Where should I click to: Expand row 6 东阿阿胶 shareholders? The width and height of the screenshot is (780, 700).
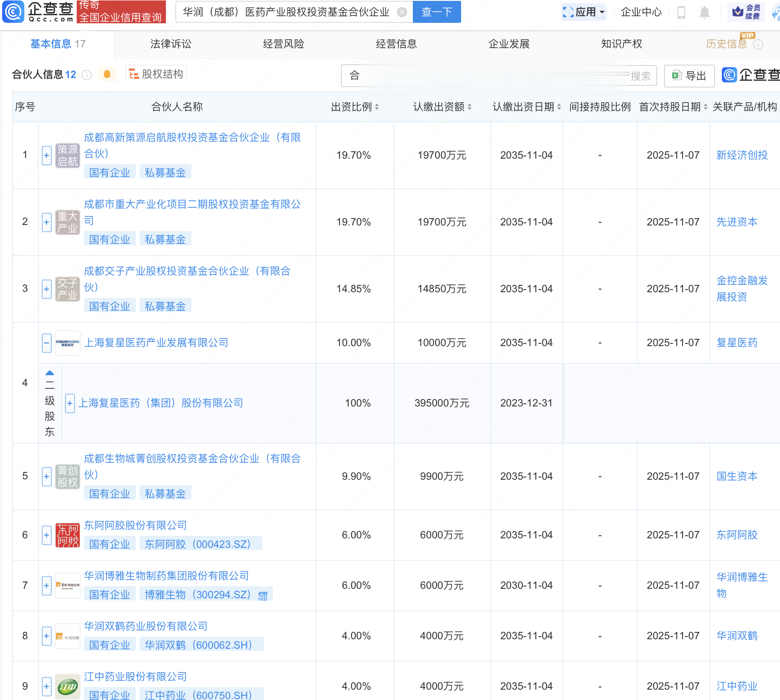(x=47, y=535)
